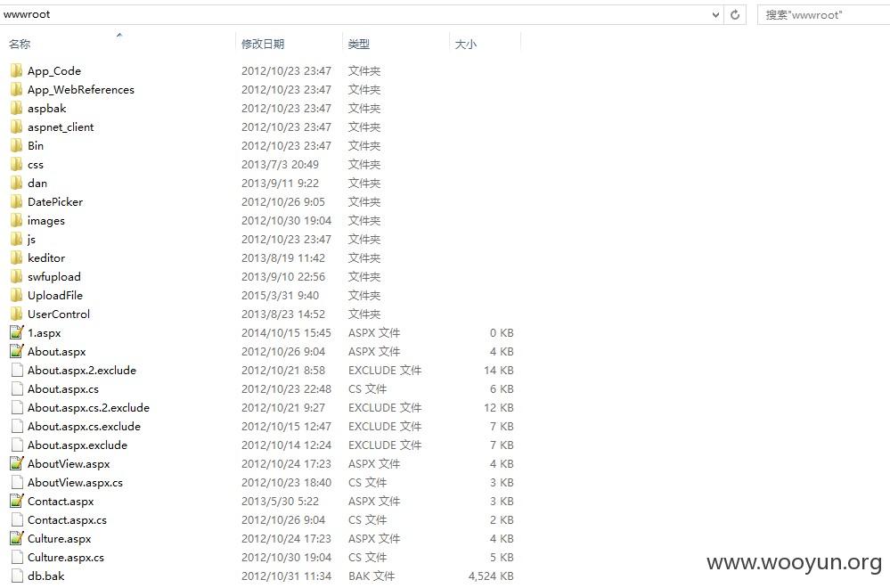Screen dimensions: 890x588
Task: Click the Contact.aspx.cs file icon
Action: point(17,520)
